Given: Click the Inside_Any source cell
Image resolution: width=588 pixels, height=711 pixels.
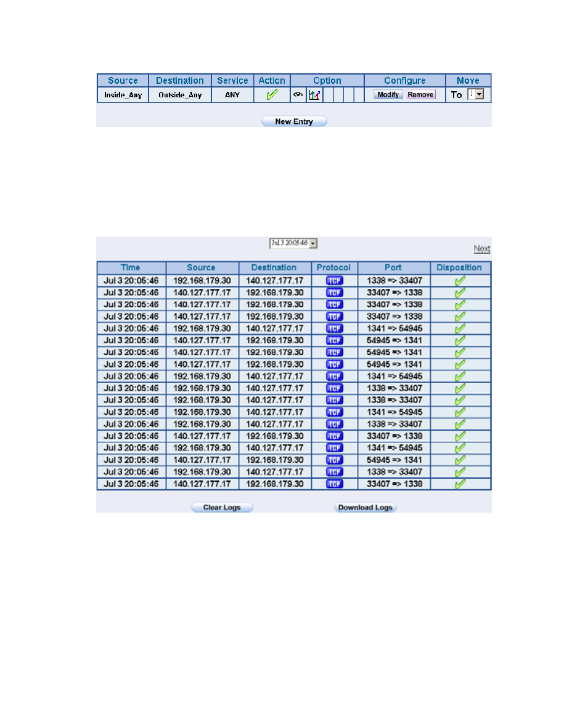Looking at the screenshot, I should point(123,95).
